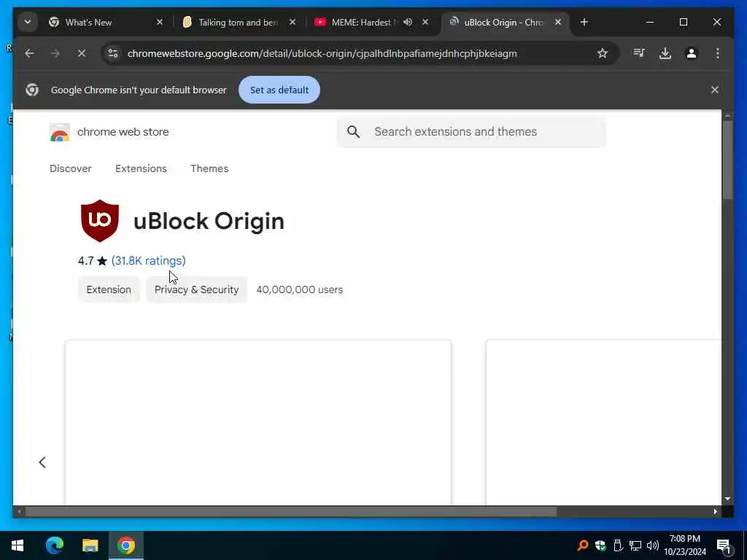Click the Chrome taskbar icon
The height and width of the screenshot is (560, 747).
(x=126, y=545)
